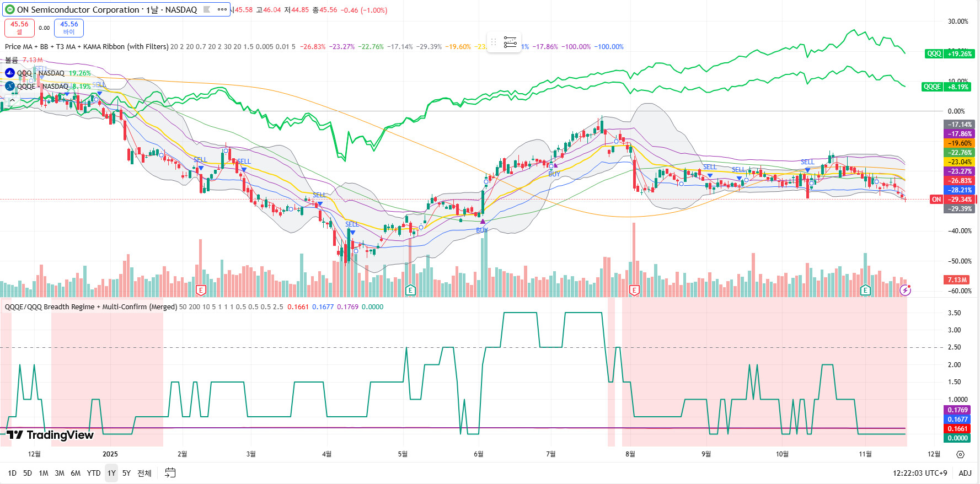Click the QQQE/QQQ Breadth Regime indicator title
980x484 pixels.
point(91,307)
